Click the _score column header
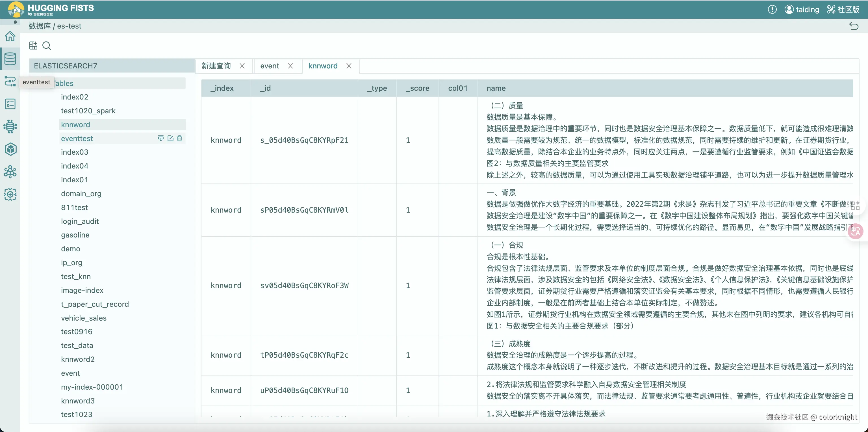The image size is (868, 432). [417, 88]
